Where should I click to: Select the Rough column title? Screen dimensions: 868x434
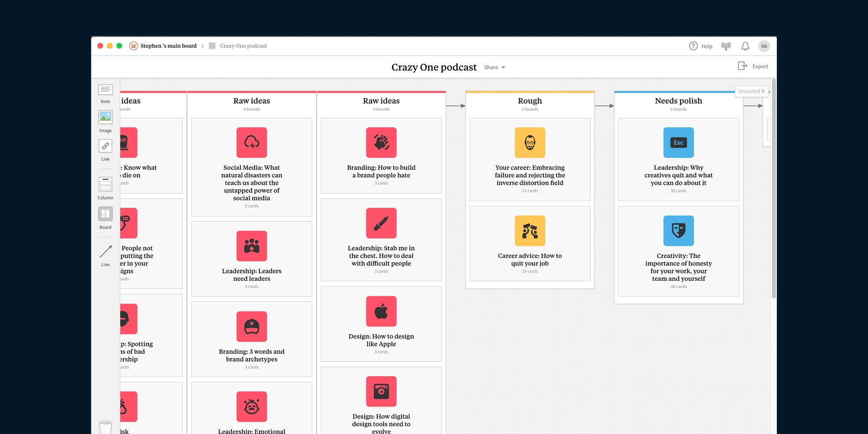(x=530, y=101)
